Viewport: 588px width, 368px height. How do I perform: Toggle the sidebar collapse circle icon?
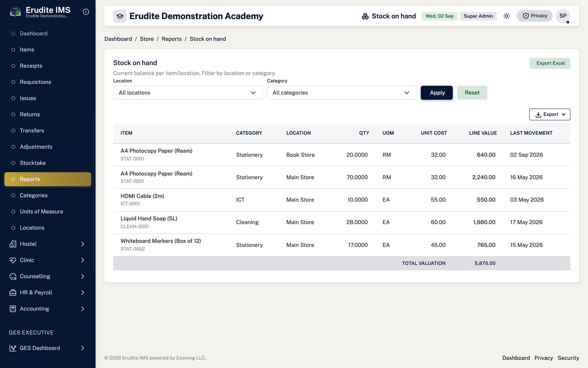click(x=86, y=12)
